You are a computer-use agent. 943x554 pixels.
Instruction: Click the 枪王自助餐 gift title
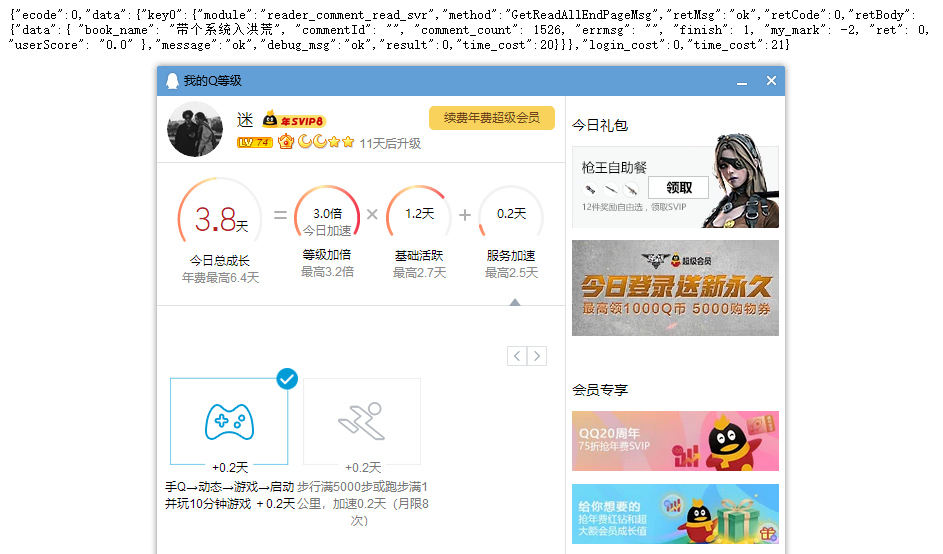pyautogui.click(x=614, y=168)
